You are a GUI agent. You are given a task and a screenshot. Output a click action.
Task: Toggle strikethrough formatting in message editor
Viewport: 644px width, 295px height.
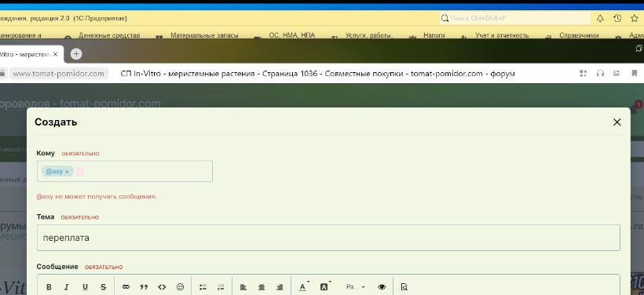click(x=104, y=287)
